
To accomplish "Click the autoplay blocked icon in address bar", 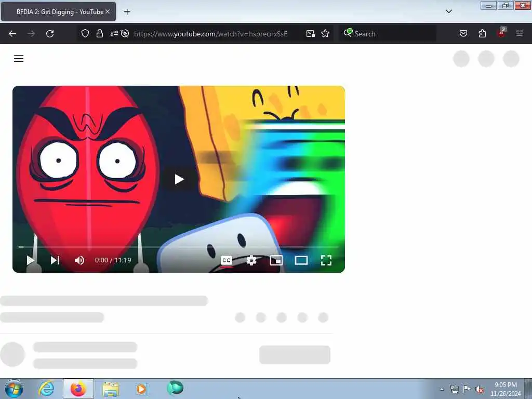I will [x=125, y=33].
